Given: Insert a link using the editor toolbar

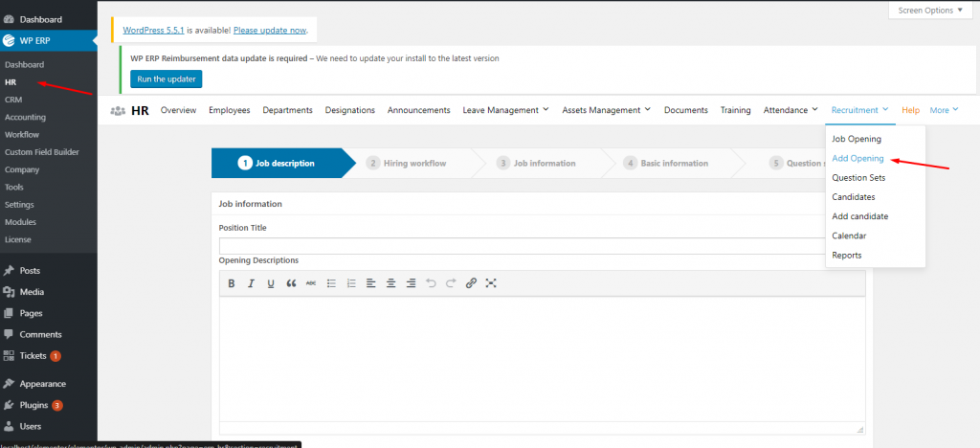Looking at the screenshot, I should 471,283.
